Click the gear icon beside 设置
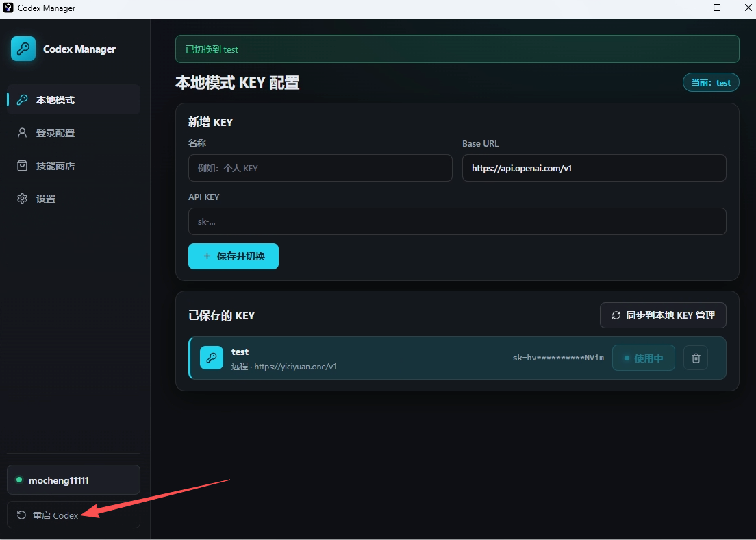The image size is (756, 540). click(22, 198)
